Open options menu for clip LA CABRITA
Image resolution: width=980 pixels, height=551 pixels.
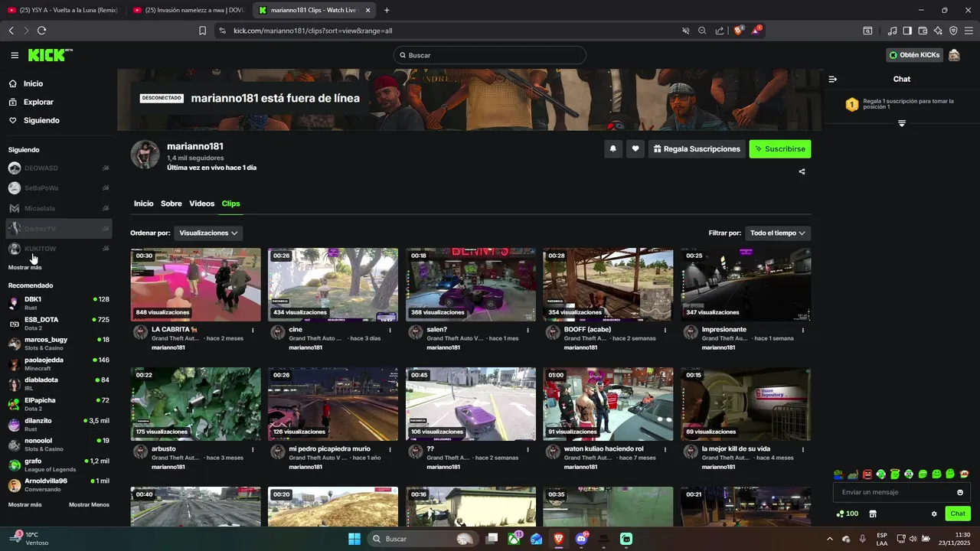(253, 330)
